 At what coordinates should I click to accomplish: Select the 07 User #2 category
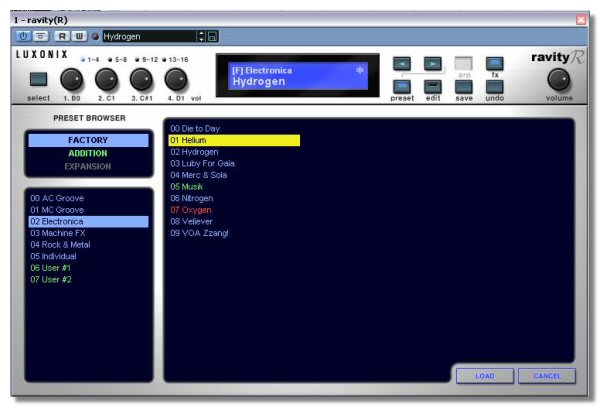click(88, 280)
